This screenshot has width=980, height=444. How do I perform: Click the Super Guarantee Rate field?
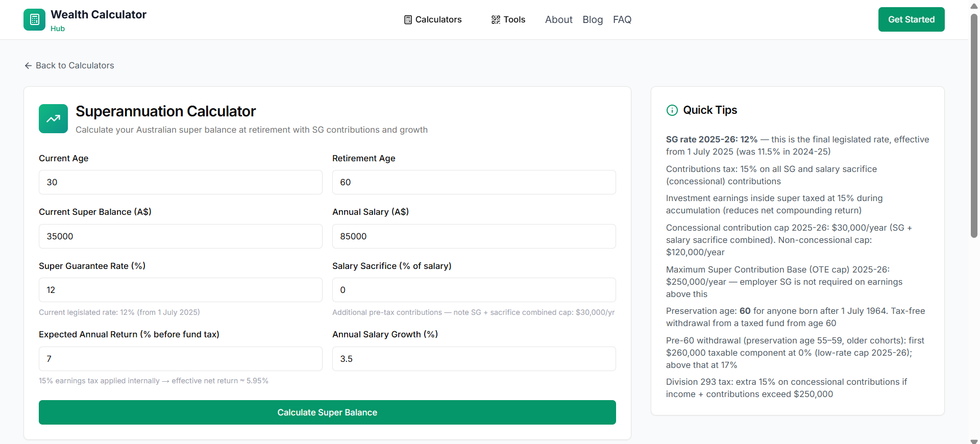181,290
